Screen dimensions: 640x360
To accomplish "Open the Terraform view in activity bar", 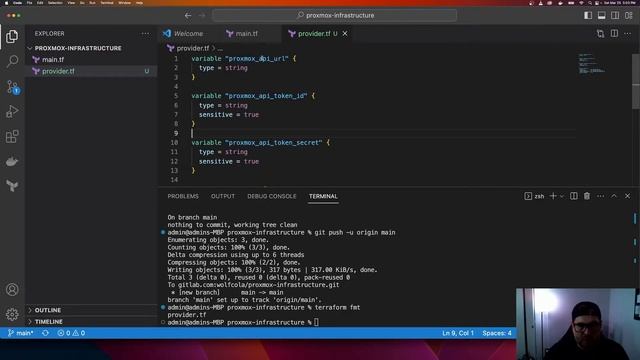I will [12, 186].
